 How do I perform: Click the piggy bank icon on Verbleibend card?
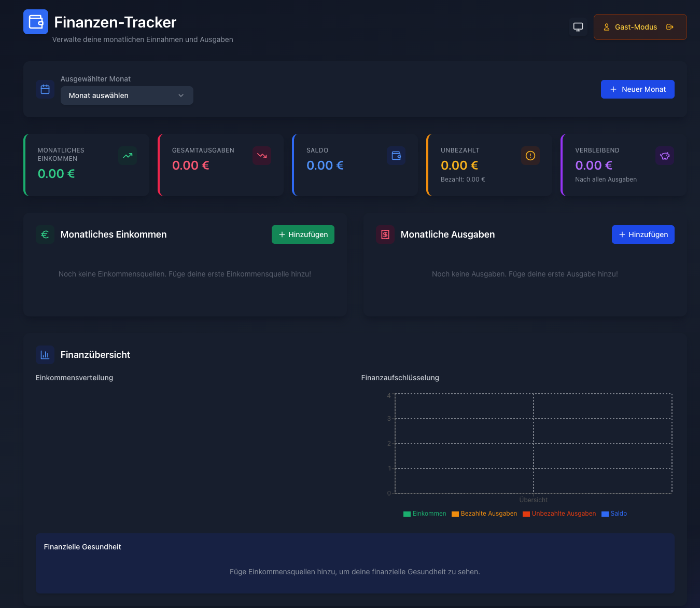[665, 156]
